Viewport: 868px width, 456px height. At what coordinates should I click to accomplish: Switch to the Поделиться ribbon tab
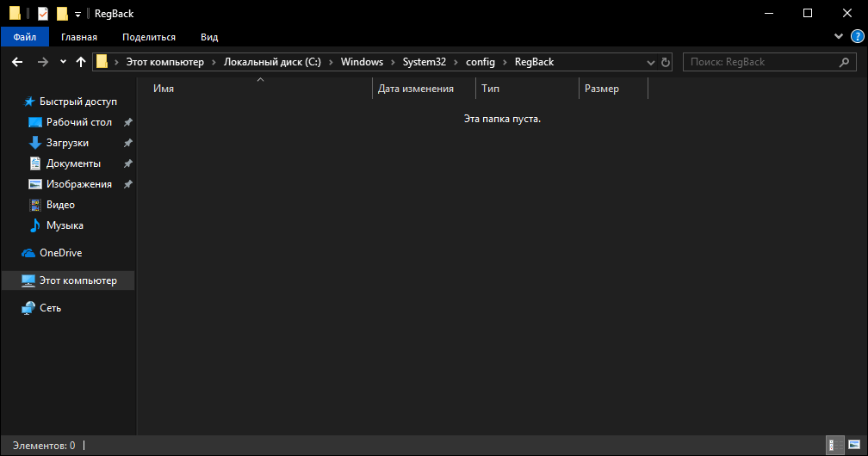click(149, 37)
